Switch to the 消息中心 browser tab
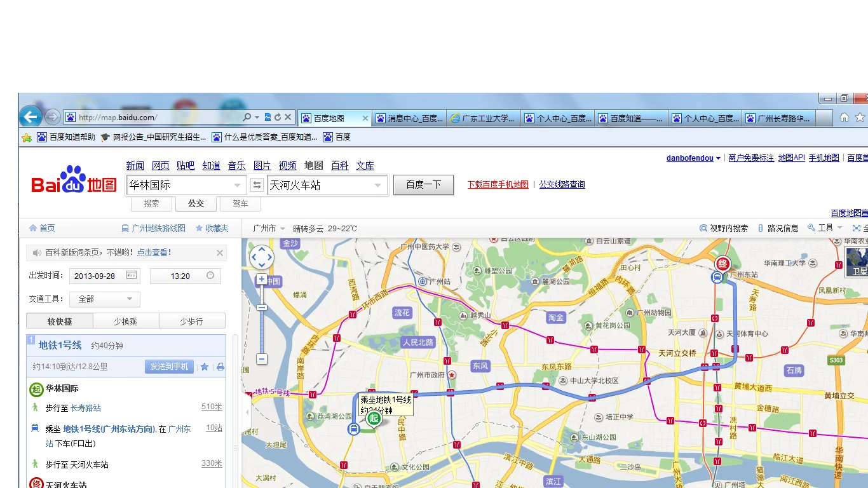The width and height of the screenshot is (868, 488). click(x=409, y=118)
